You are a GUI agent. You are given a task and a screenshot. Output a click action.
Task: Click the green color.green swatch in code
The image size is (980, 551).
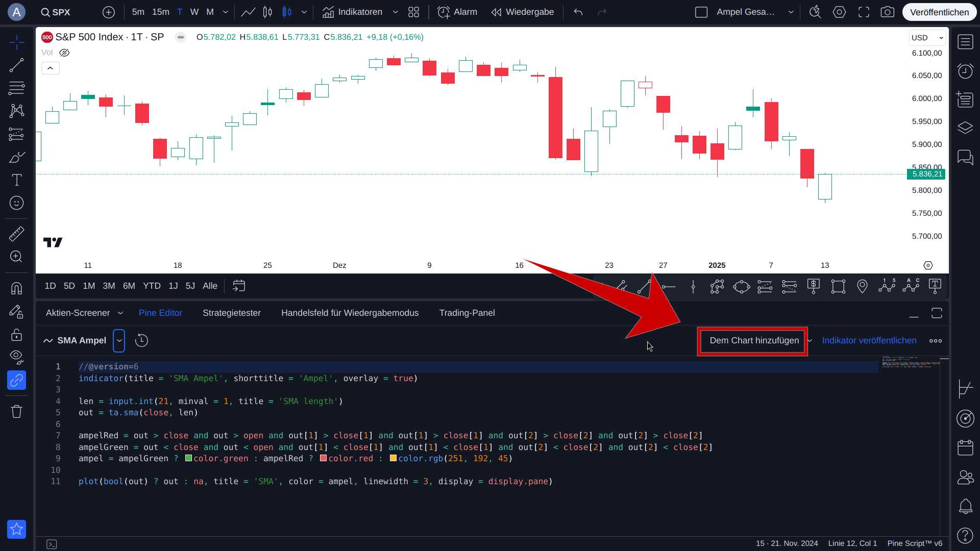tap(188, 458)
